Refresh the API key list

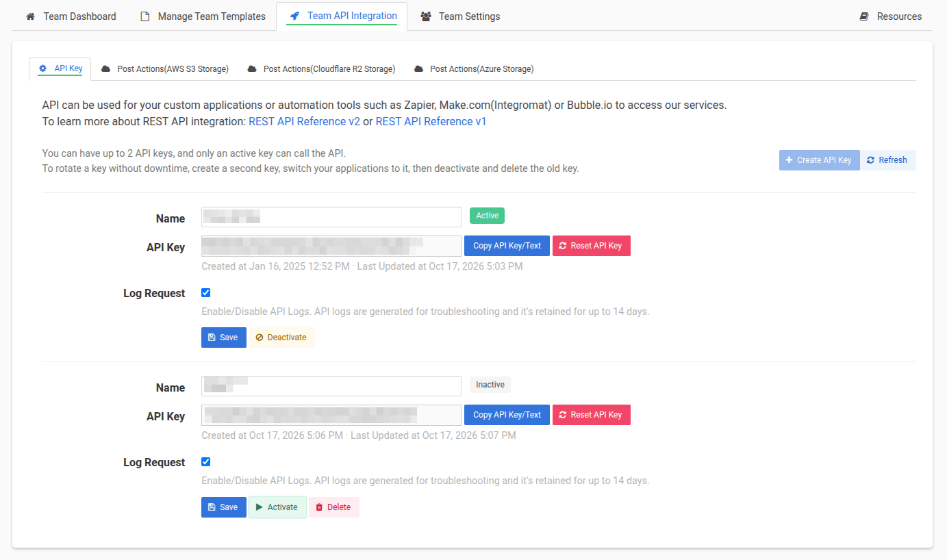click(x=887, y=160)
